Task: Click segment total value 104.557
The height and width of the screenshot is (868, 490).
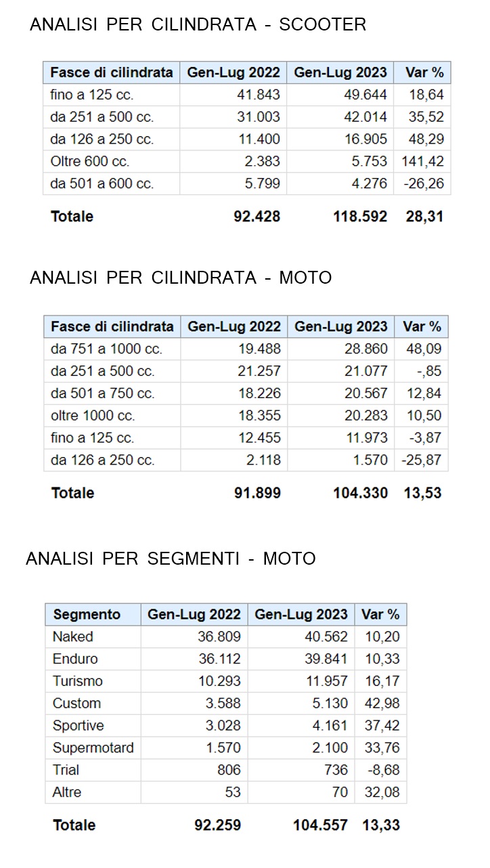Action: (x=320, y=825)
